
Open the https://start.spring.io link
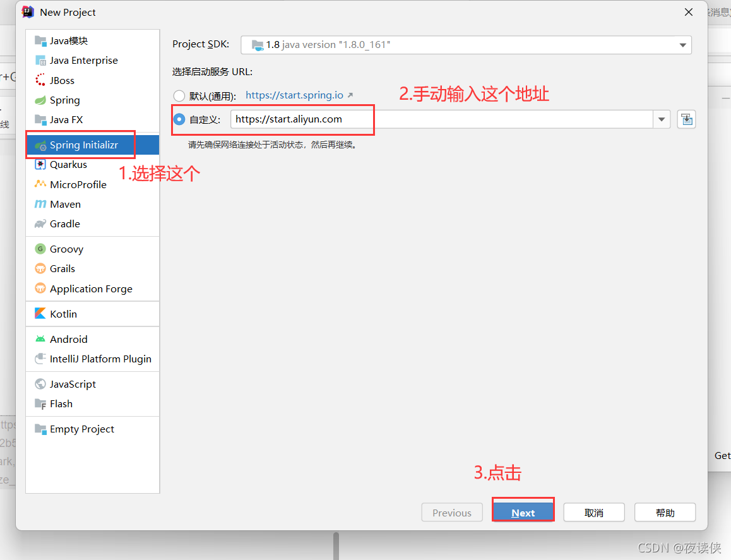coord(294,95)
